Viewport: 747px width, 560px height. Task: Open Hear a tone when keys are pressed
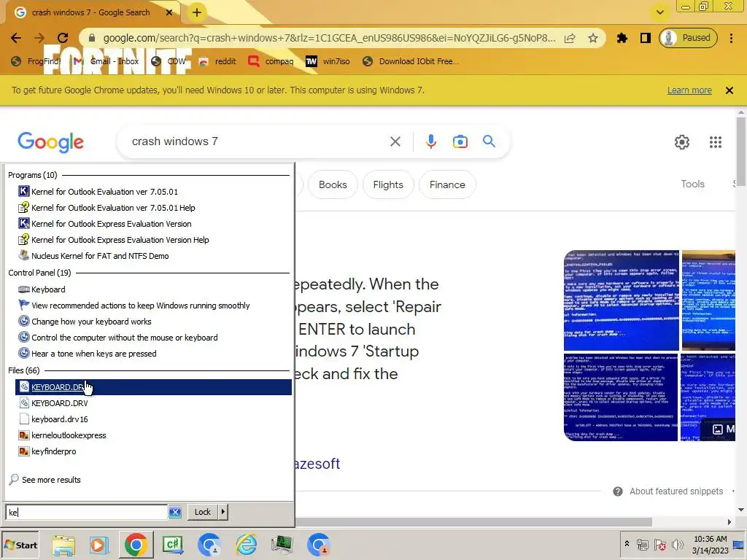click(x=88, y=354)
